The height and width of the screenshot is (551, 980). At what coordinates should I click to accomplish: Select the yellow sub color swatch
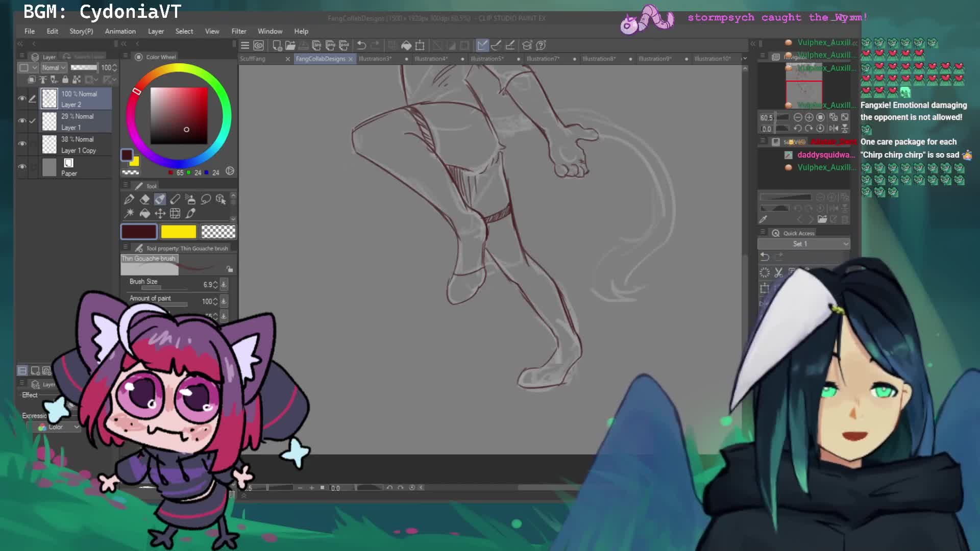(179, 232)
